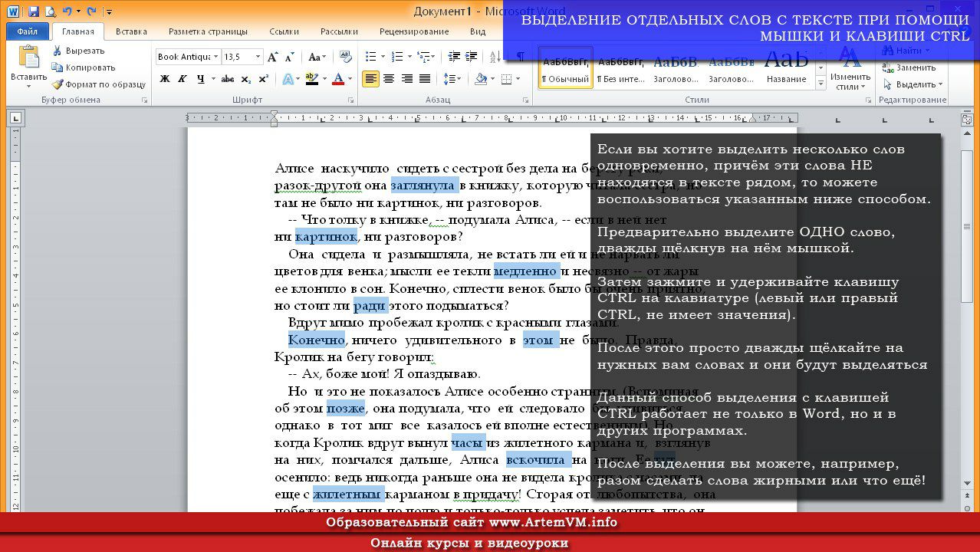Open the Буфер обмена dialog launcher
The image size is (980, 552).
tap(144, 100)
